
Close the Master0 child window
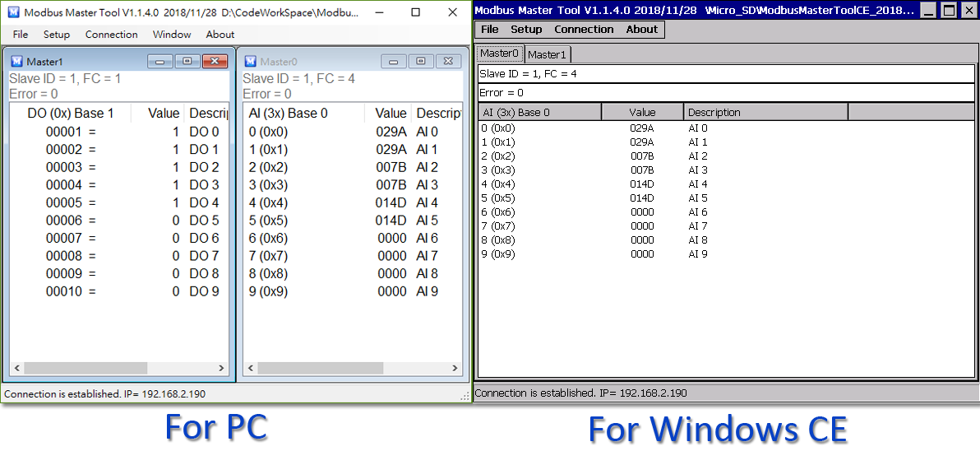448,61
